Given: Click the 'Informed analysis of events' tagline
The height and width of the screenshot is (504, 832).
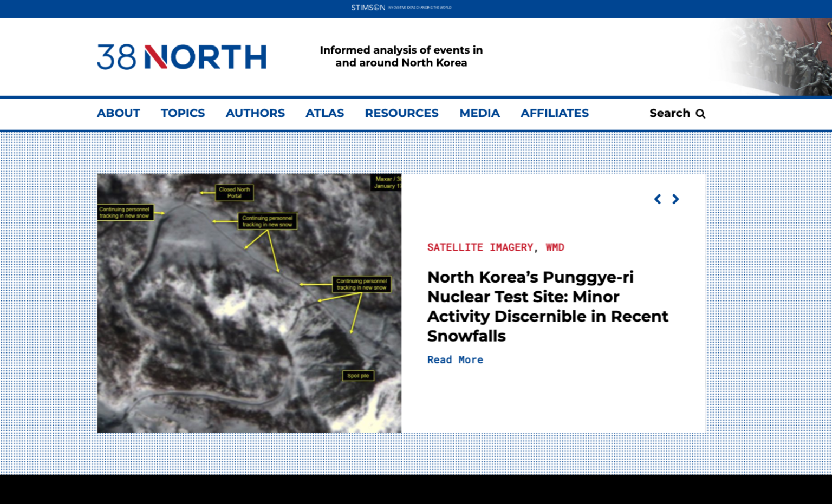Looking at the screenshot, I should [401, 56].
